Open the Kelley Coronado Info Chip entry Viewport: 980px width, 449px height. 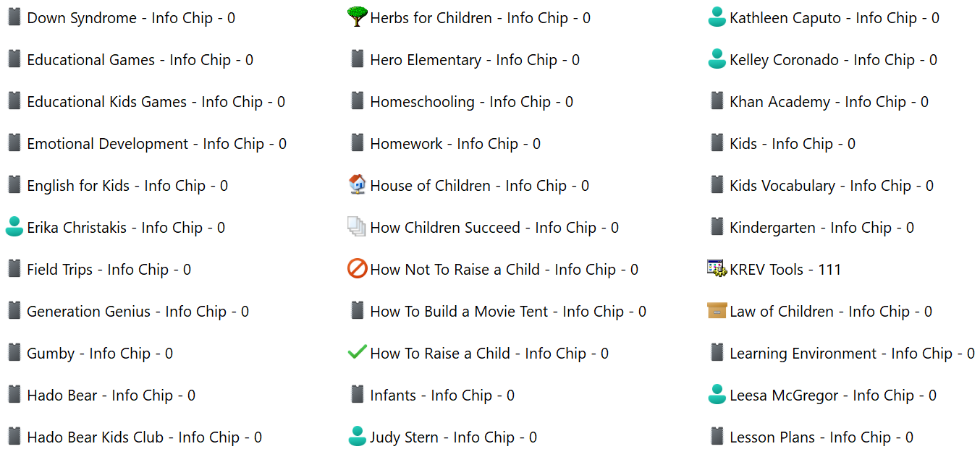[833, 60]
